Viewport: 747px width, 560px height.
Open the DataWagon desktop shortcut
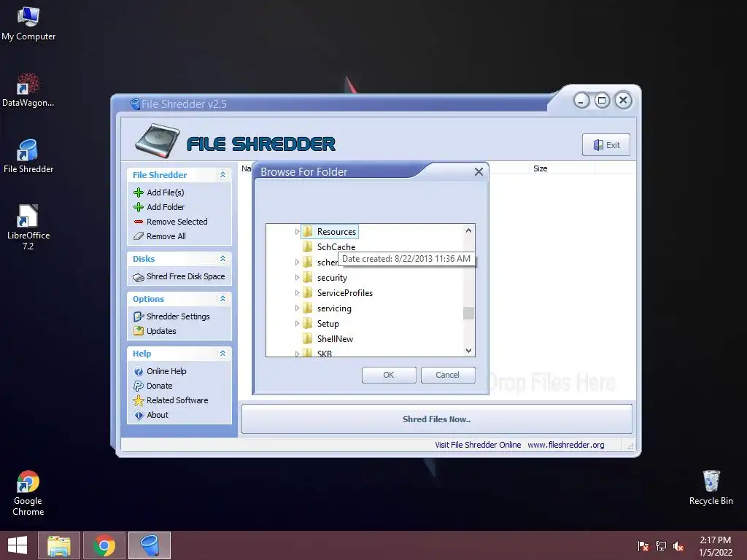(28, 90)
